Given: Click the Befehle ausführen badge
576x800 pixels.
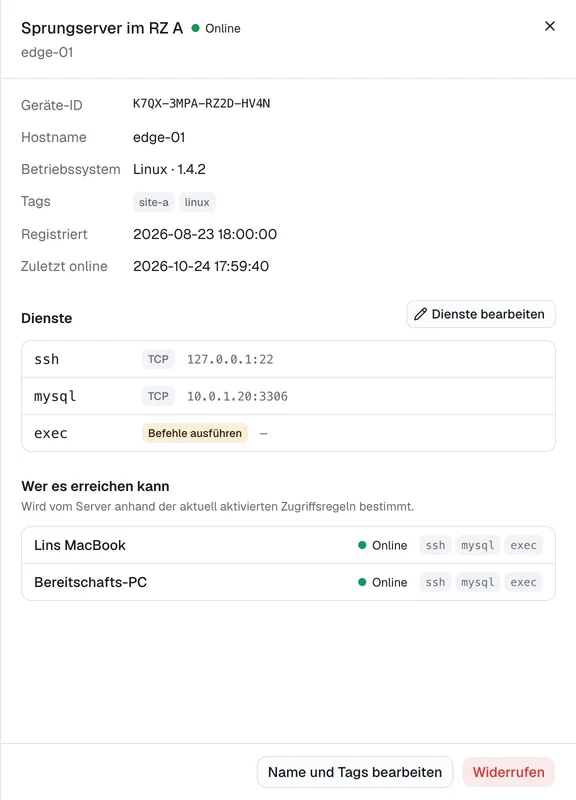Looking at the screenshot, I should point(195,433).
